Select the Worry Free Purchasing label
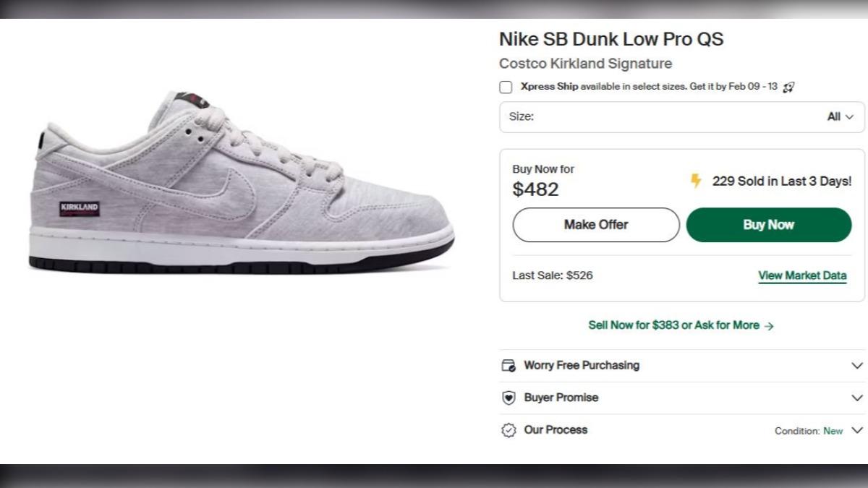 coord(582,366)
